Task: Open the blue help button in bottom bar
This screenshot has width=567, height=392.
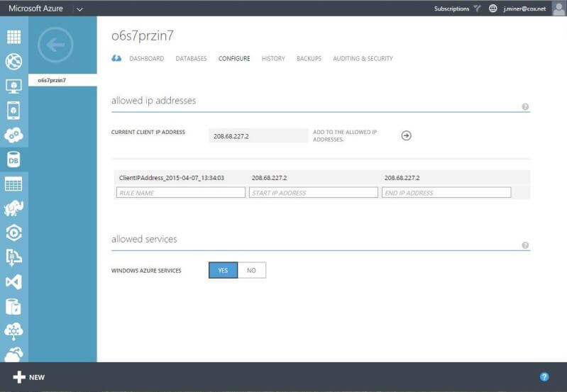Action: pos(544,377)
